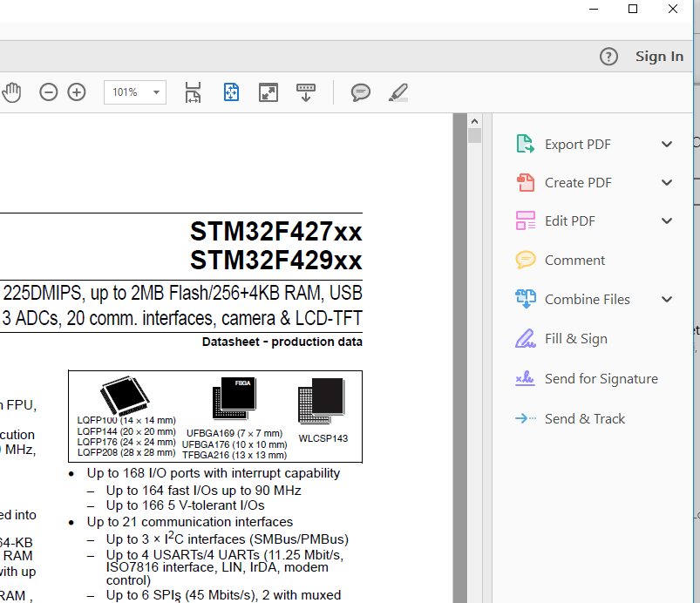Click Sign In
The height and width of the screenshot is (603, 700).
pos(659,57)
